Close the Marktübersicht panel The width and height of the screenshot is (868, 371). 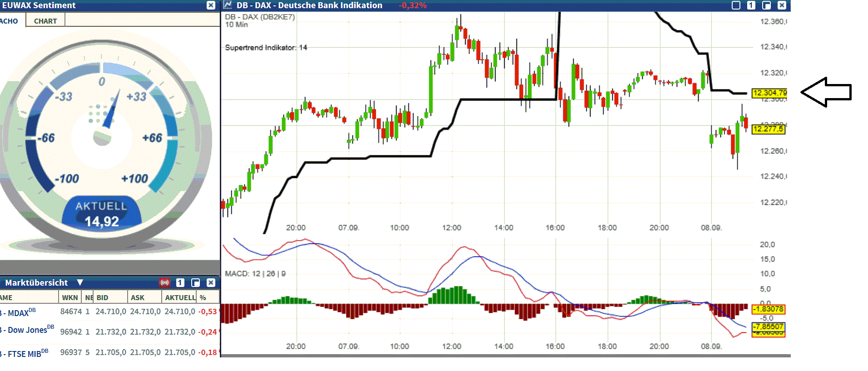tap(211, 282)
